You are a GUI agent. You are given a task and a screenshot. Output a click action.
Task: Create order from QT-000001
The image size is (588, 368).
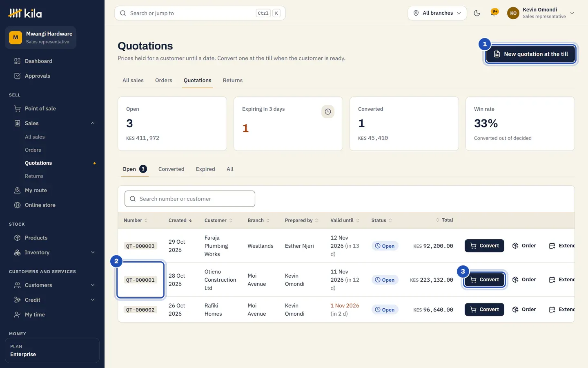(524, 280)
